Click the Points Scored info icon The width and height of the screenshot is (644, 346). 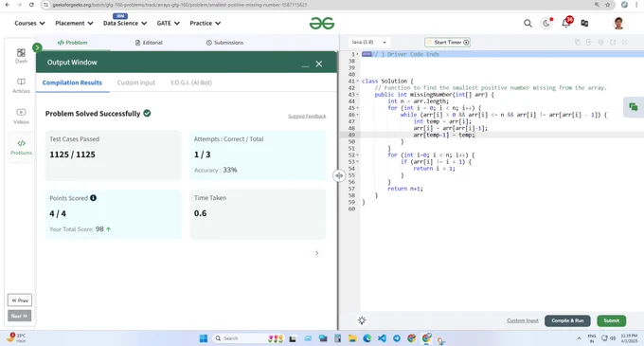(93, 198)
